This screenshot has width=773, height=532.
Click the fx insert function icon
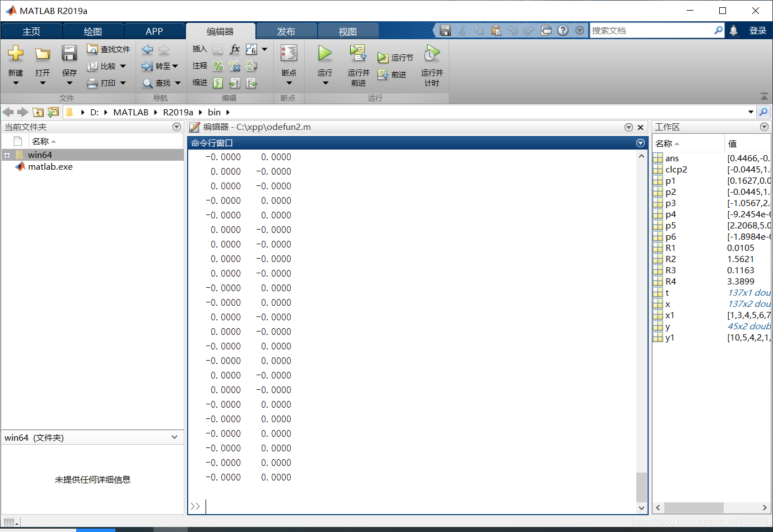[235, 49]
